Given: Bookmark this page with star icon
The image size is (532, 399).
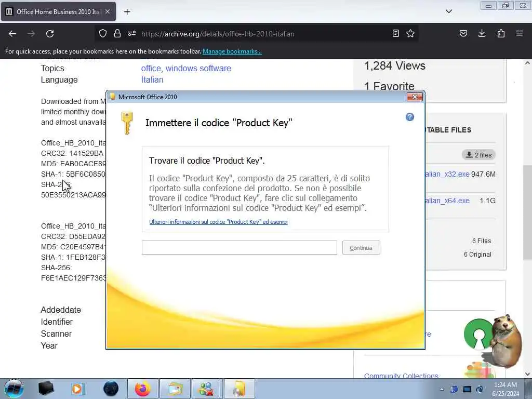Looking at the screenshot, I should (x=410, y=33).
